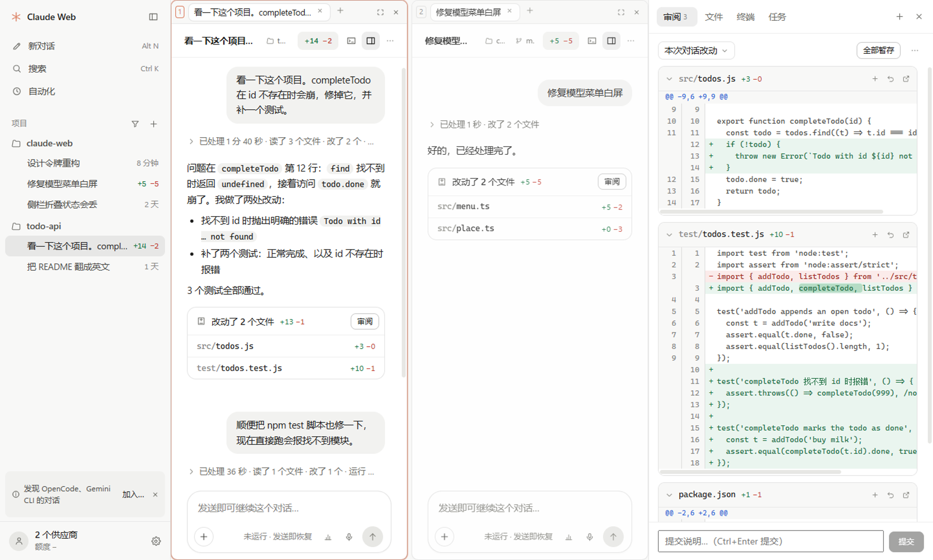Open test/todos.test.js in pane 1 changes card
This screenshot has height=560, width=933.
pyautogui.click(x=286, y=368)
